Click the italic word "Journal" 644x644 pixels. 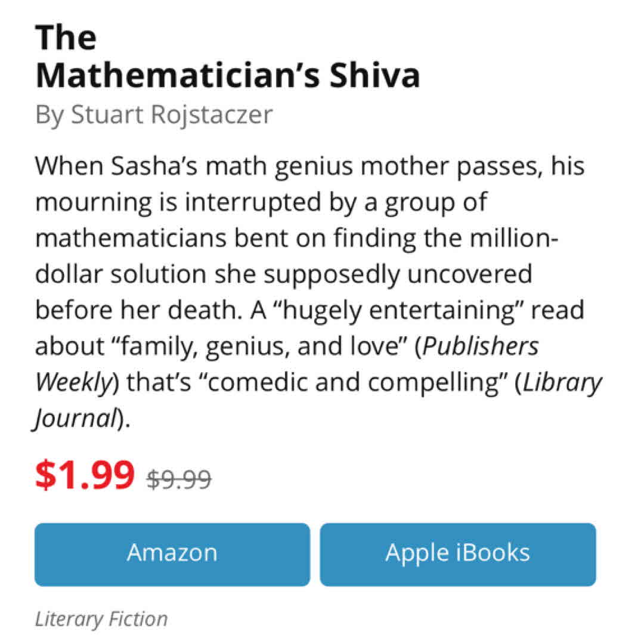[74, 420]
